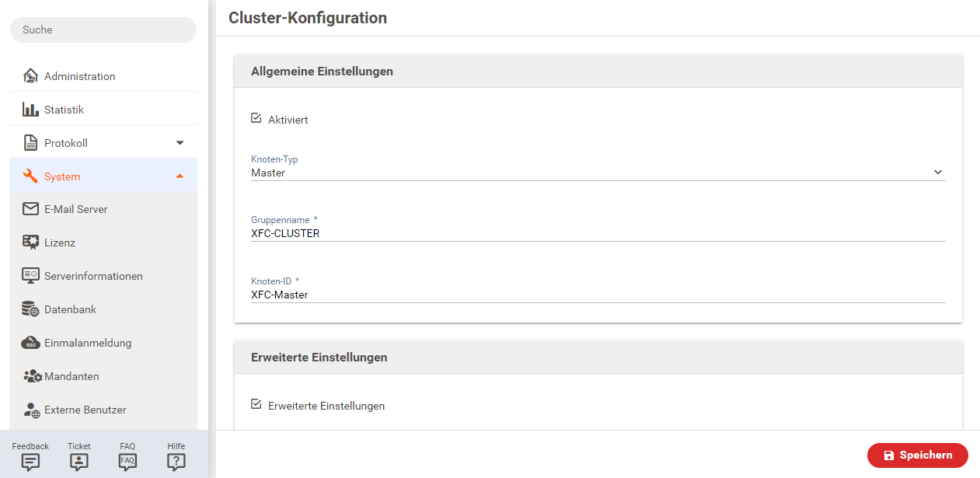Open the Lizenz certificate icon

pos(31,242)
